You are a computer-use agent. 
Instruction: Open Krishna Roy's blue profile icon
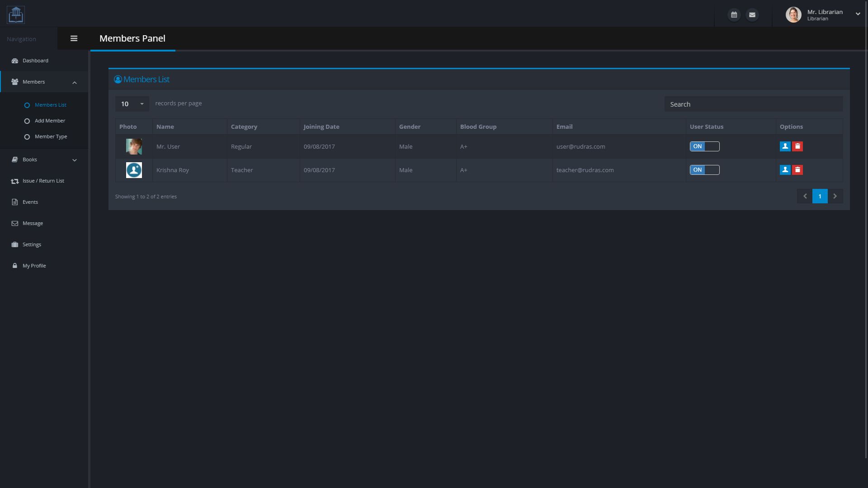pos(785,170)
